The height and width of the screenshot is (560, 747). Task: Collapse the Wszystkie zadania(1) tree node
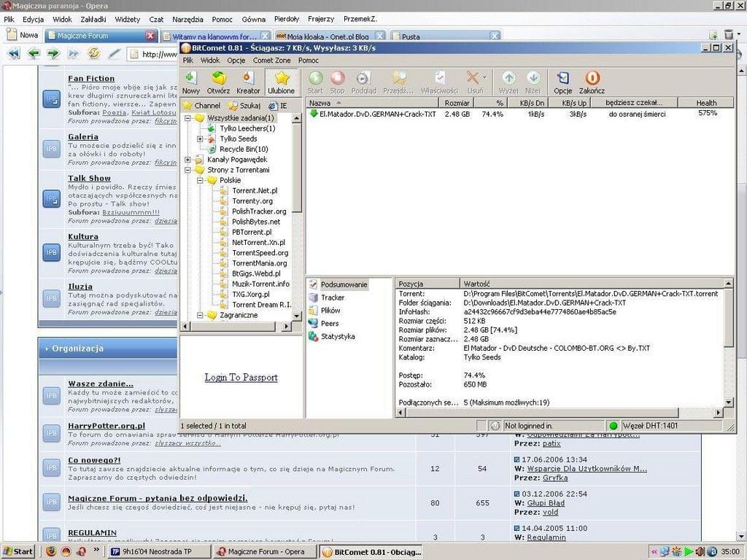tap(187, 118)
